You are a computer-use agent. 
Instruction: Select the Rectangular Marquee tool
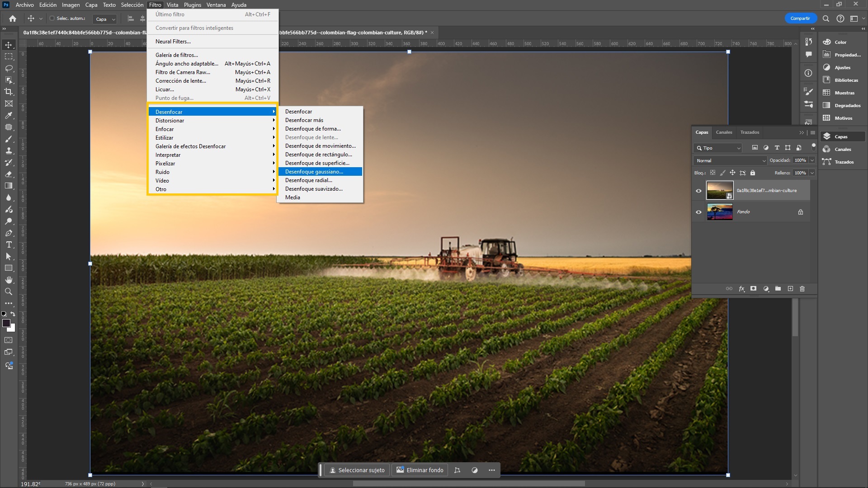(9, 56)
